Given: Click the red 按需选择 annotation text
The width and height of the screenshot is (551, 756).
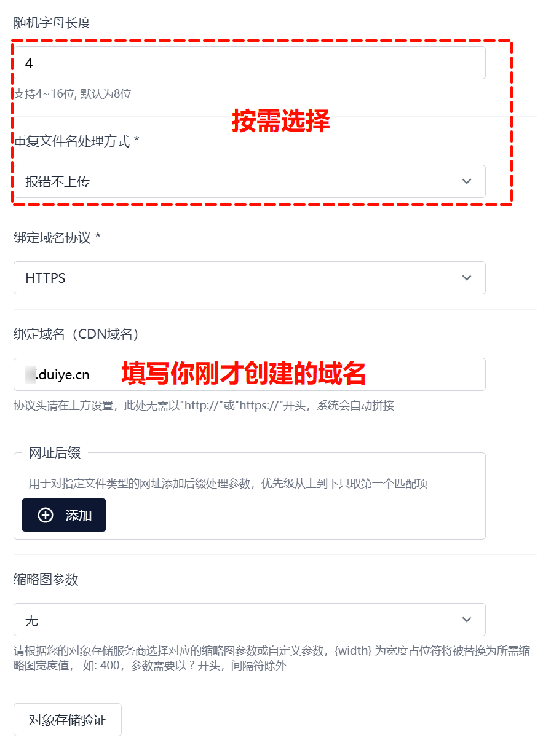Looking at the screenshot, I should [x=281, y=122].
